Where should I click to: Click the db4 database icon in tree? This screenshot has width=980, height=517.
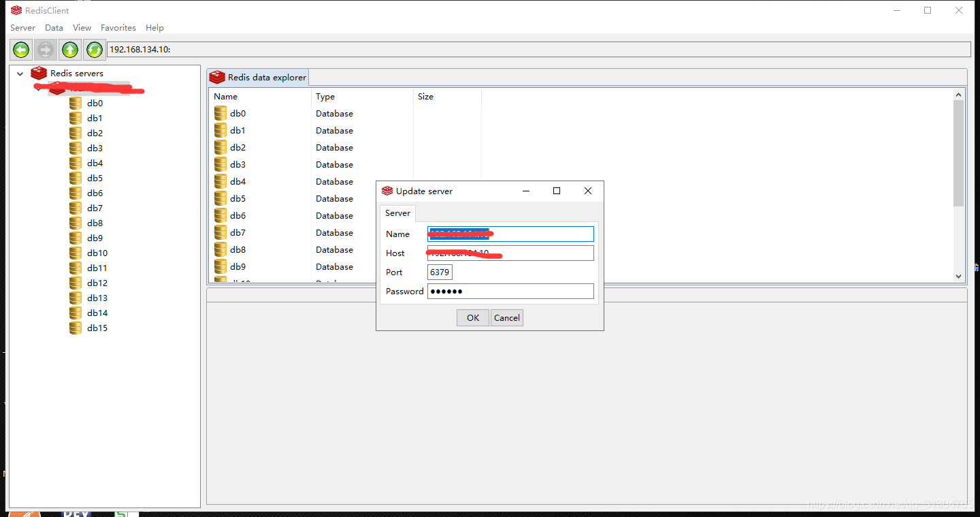click(x=76, y=163)
